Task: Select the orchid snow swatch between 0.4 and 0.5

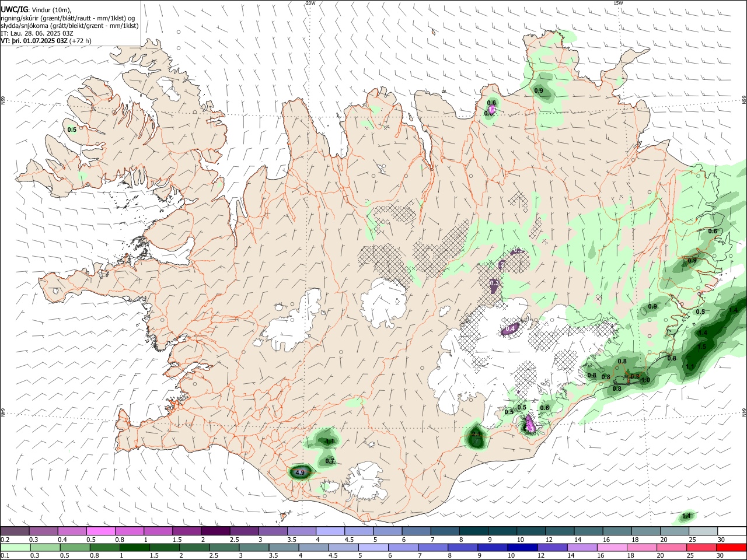Action: click(72, 531)
